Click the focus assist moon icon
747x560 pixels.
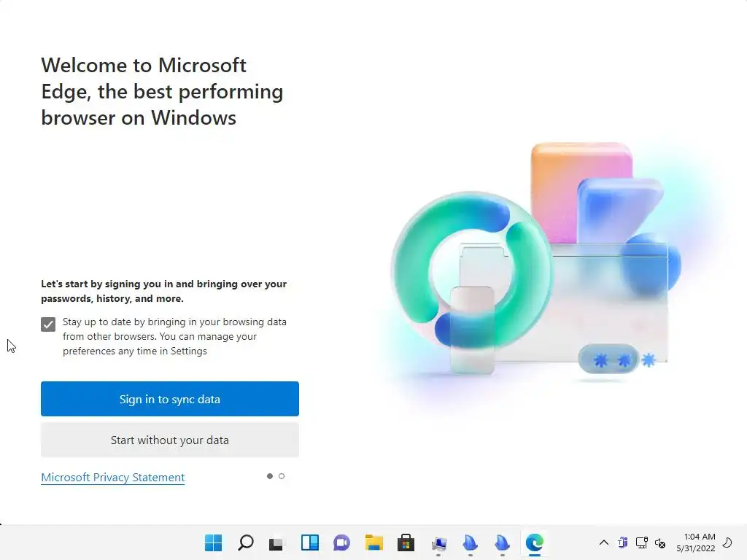click(x=727, y=542)
